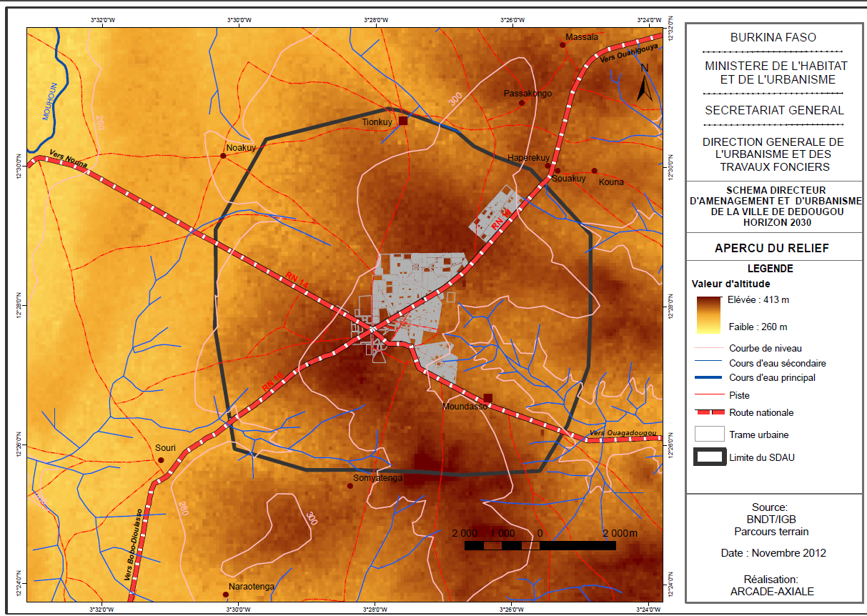This screenshot has width=867, height=616.
Task: Click the APERCU DU RELIEF heading
Action: click(x=772, y=249)
